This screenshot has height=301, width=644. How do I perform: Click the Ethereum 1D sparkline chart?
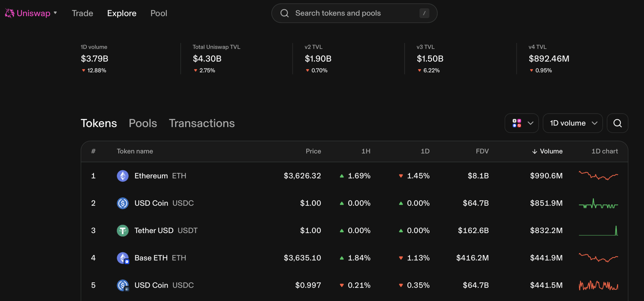pyautogui.click(x=598, y=176)
